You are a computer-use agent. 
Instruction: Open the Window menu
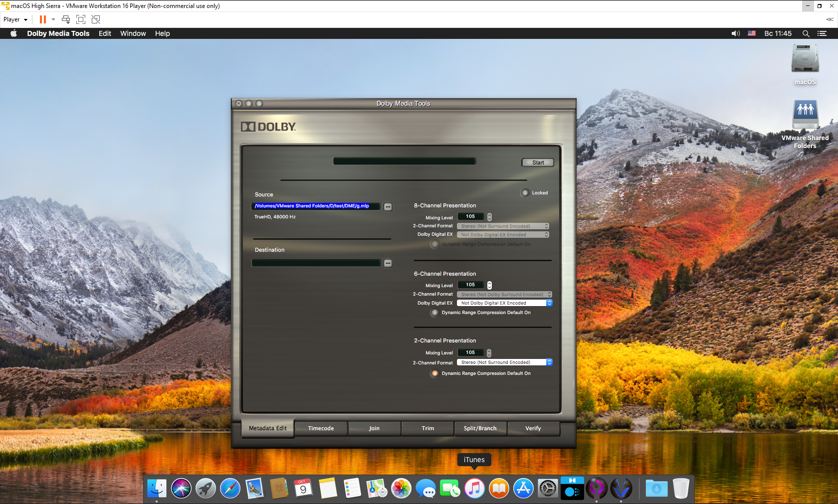(133, 33)
